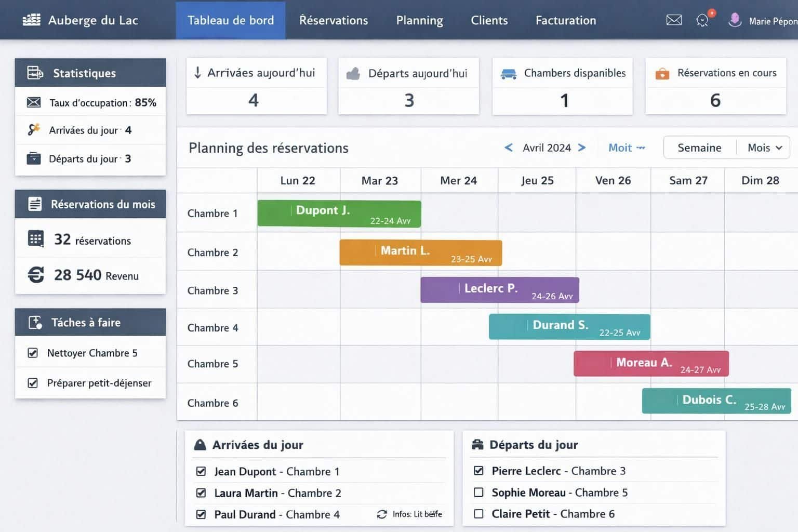The height and width of the screenshot is (532, 798).
Task: Open the Mois view dropdown
Action: (764, 148)
